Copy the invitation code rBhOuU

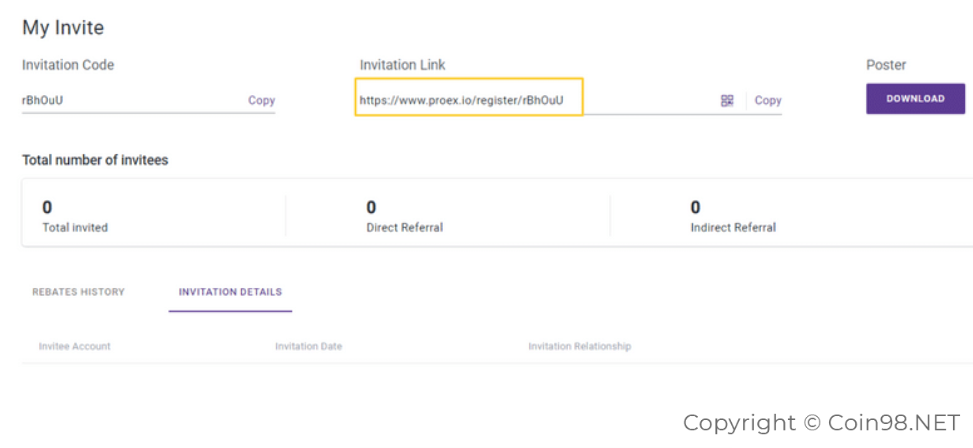[x=261, y=100]
